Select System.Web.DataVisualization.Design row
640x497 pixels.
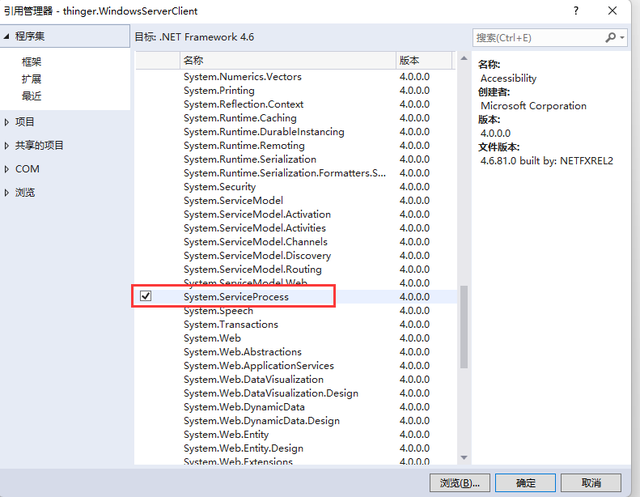click(x=296, y=393)
